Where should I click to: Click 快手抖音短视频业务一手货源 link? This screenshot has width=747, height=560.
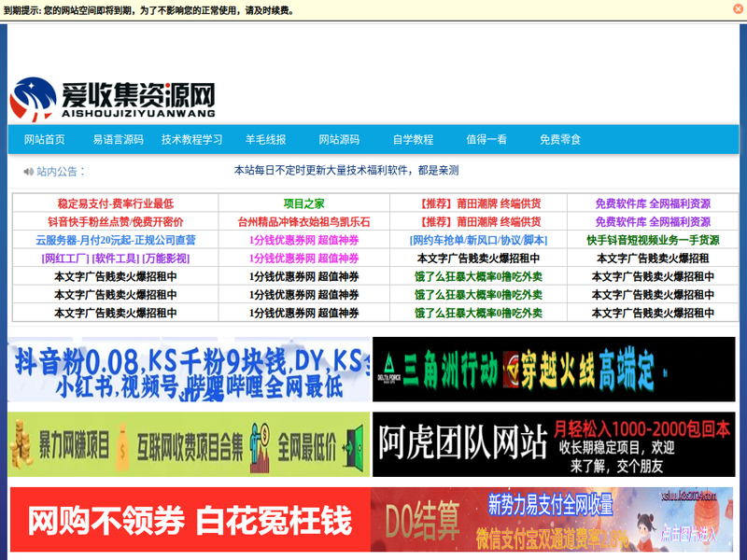pyautogui.click(x=653, y=240)
